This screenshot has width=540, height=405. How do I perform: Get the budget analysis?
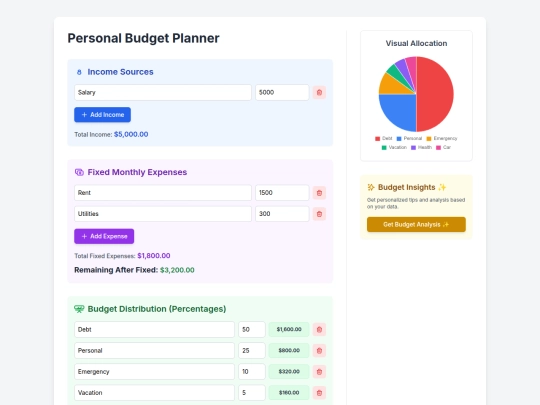[x=416, y=225]
